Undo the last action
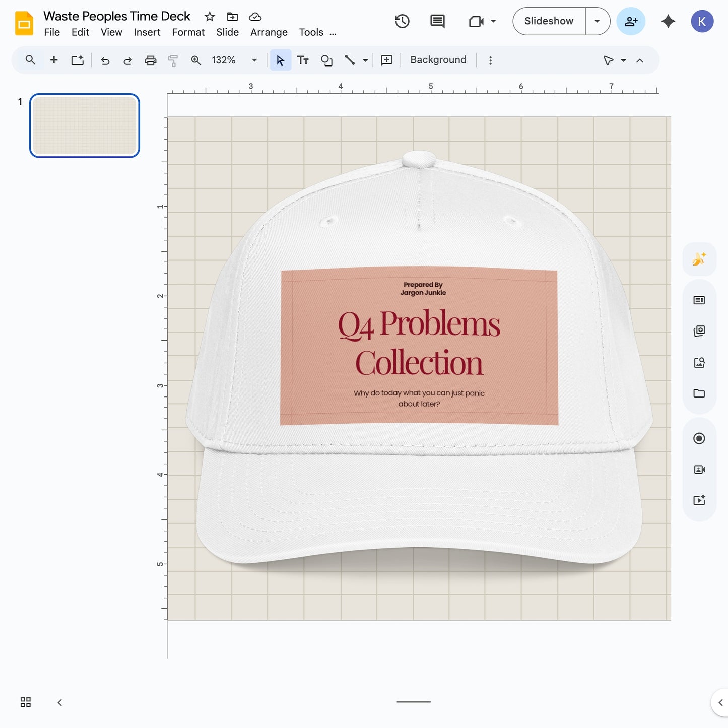The width and height of the screenshot is (728, 728). tap(105, 60)
